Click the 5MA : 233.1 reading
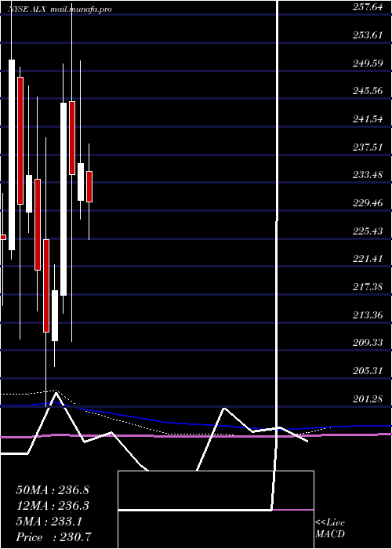 pos(49,522)
